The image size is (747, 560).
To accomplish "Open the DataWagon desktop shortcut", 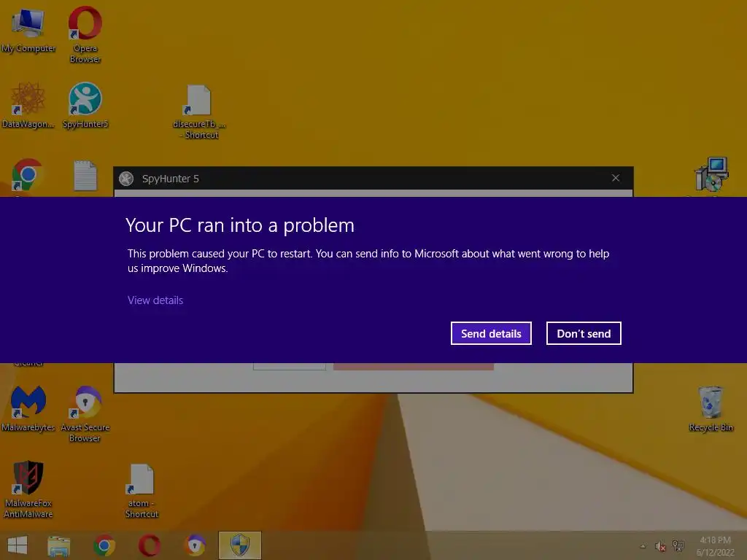I will pos(28,105).
